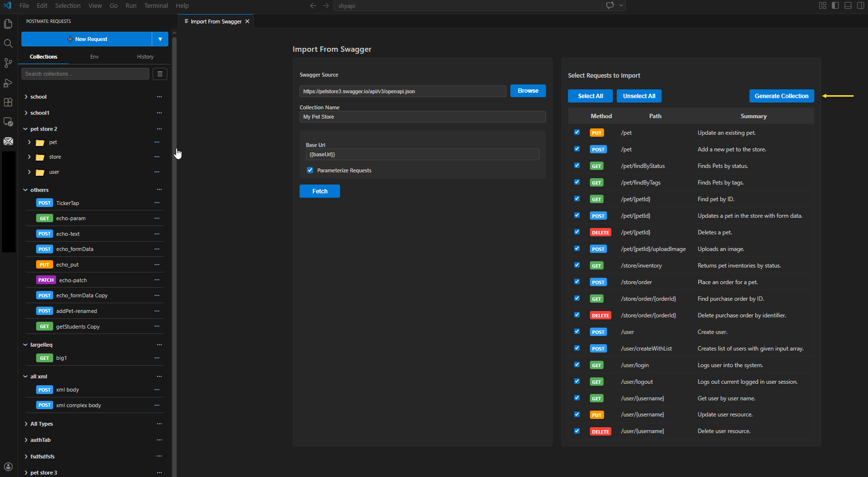Open the Search view in the activity bar

coord(8,43)
